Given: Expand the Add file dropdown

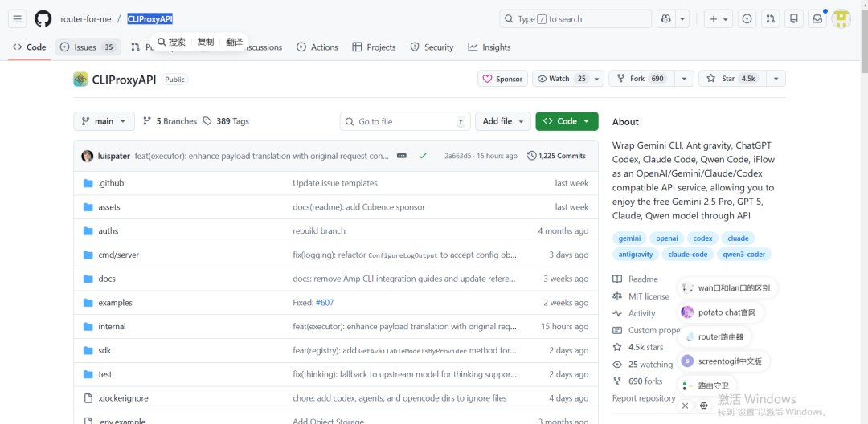Looking at the screenshot, I should (506, 121).
